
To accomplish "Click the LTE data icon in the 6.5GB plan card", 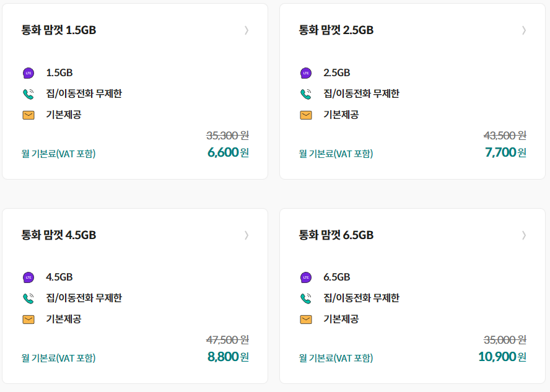I will point(306,277).
